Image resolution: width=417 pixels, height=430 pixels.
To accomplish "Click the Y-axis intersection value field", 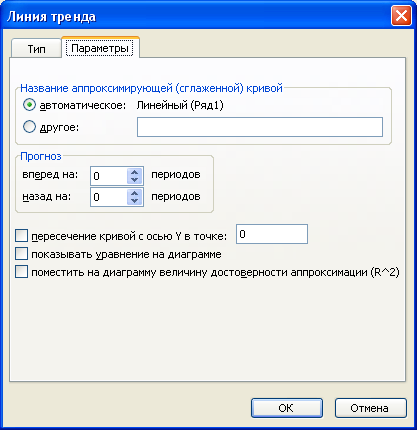I will point(272,234).
